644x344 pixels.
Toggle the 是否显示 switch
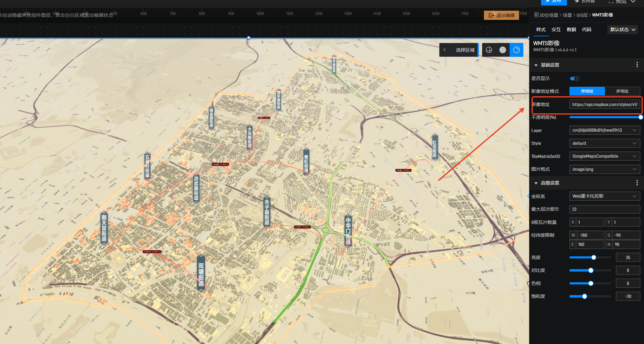coord(575,79)
